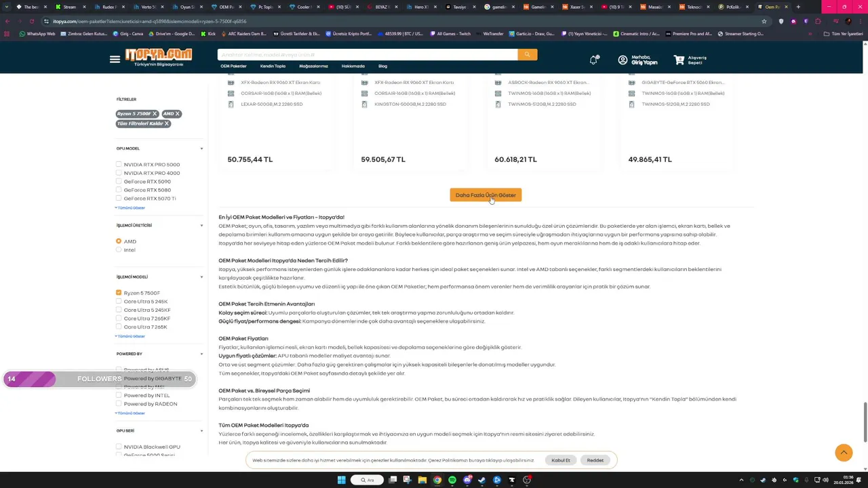Click Daha Fazla Ürün Göster button

click(x=486, y=195)
